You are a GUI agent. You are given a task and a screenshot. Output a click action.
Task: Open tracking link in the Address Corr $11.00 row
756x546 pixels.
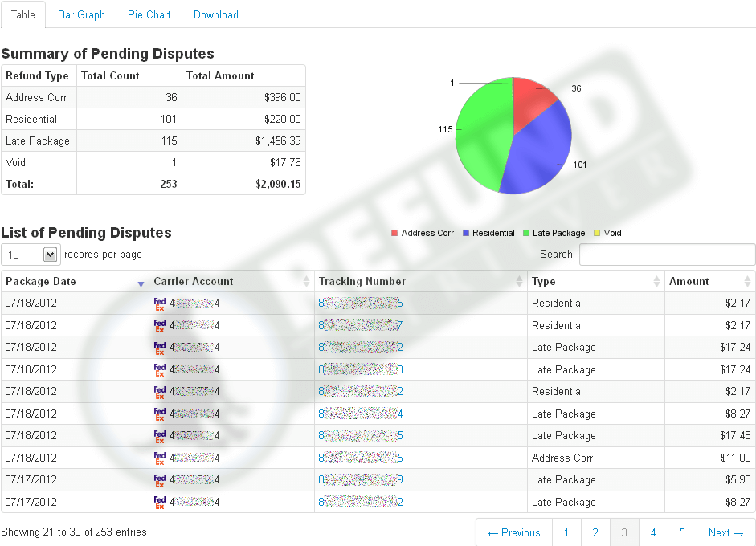[360, 458]
